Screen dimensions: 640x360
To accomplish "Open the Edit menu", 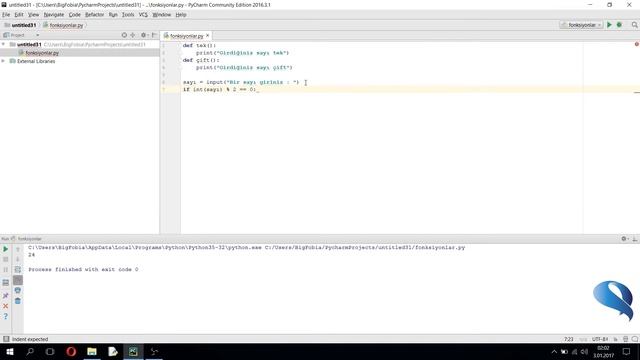I will pos(19,15).
